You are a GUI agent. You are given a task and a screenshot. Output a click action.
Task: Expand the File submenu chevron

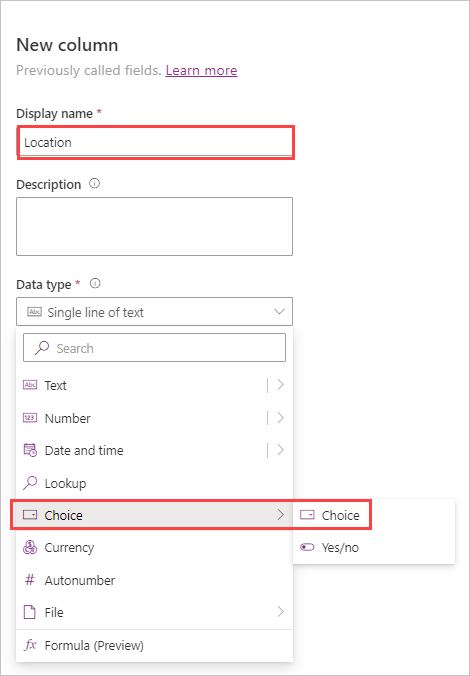280,612
